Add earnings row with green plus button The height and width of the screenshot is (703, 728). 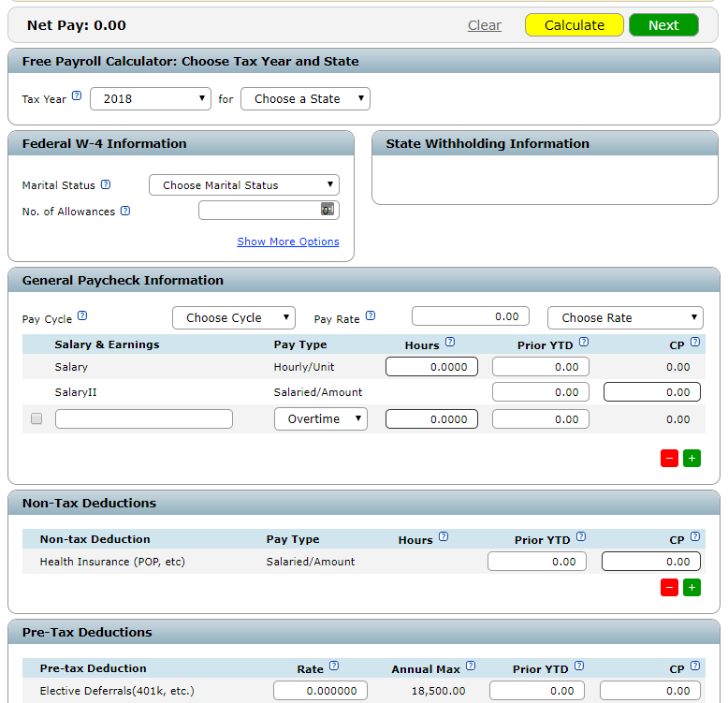[x=692, y=459]
